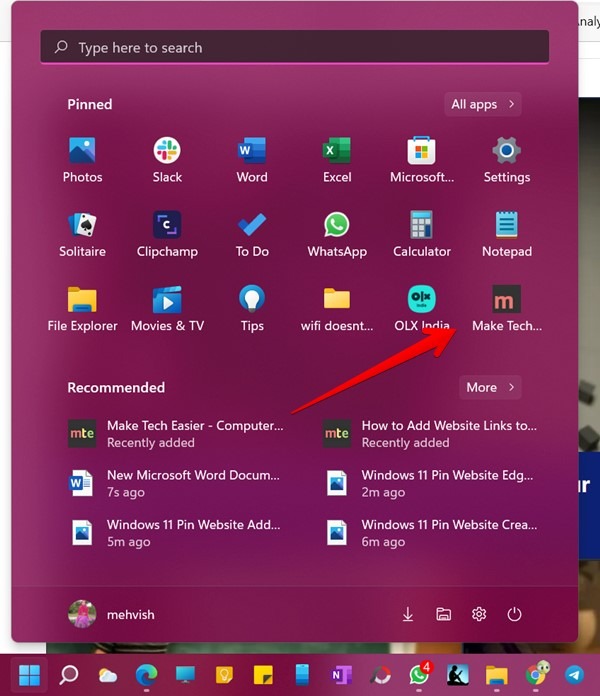Open taskbar Search magnifier
This screenshot has width=600, height=696.
(69, 675)
